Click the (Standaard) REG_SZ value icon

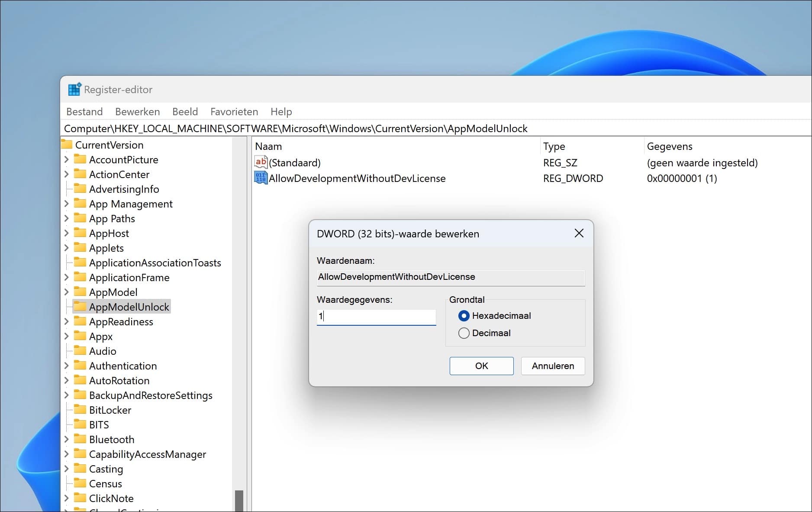tap(261, 162)
